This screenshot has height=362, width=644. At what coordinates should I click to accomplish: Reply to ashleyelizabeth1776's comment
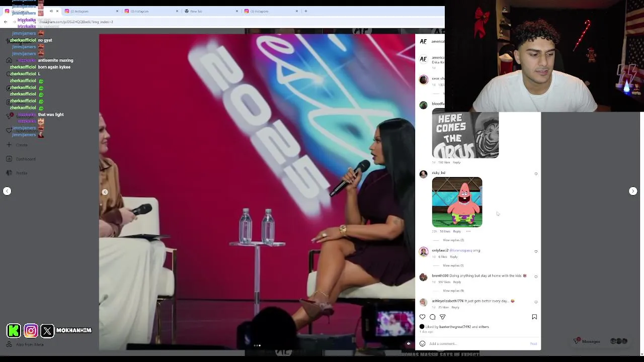[455, 307]
